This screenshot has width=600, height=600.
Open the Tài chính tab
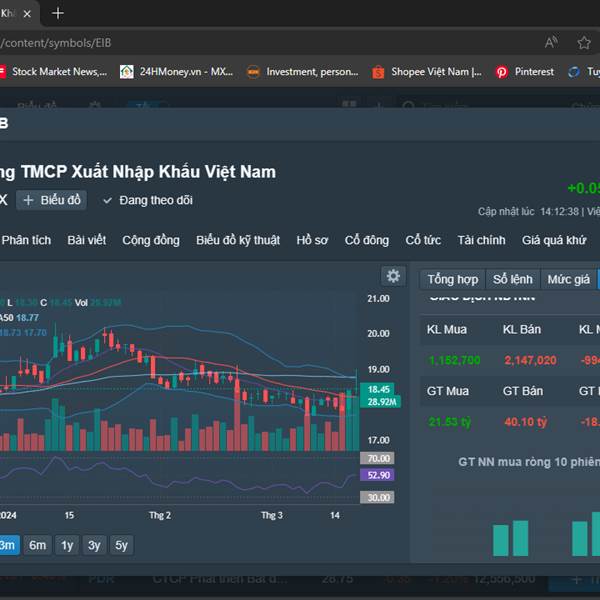[481, 240]
